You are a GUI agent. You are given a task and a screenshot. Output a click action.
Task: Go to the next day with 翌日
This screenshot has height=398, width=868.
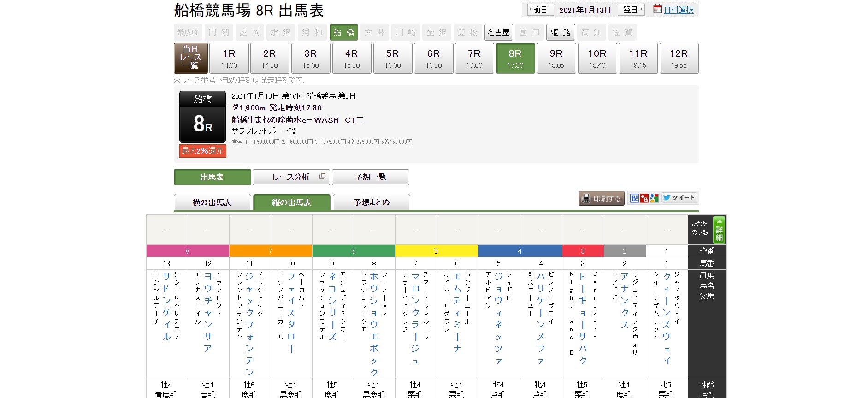(631, 10)
